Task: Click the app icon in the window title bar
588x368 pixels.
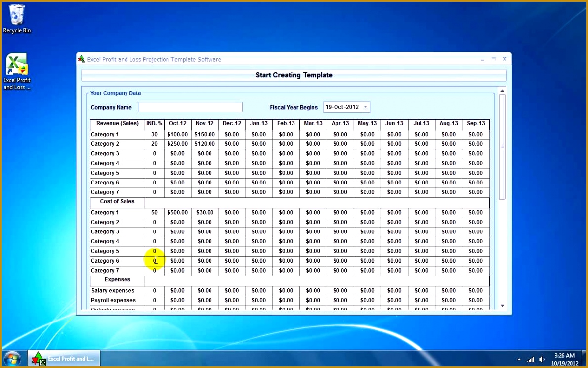Action: pyautogui.click(x=82, y=59)
